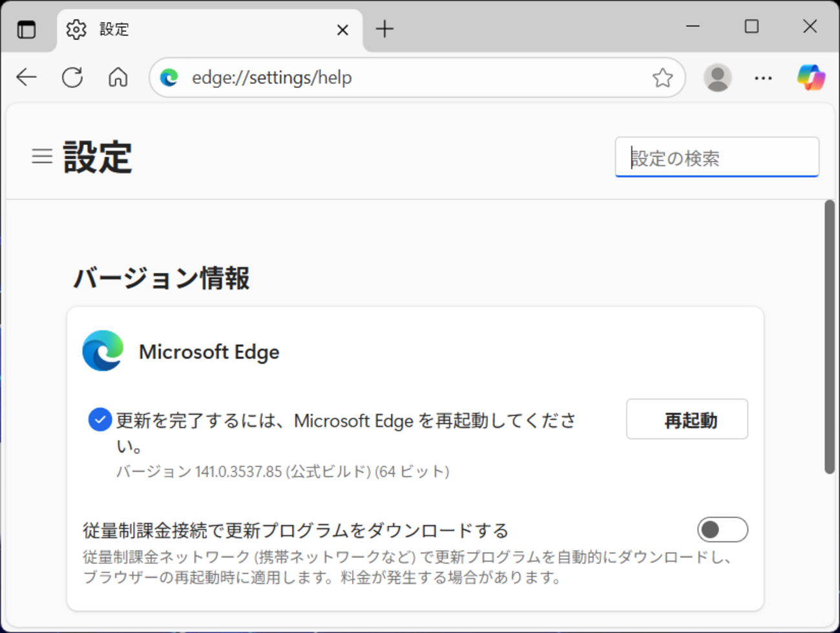Toggle 従量制課金接続 update download switch
The image size is (840, 633).
tap(722, 530)
